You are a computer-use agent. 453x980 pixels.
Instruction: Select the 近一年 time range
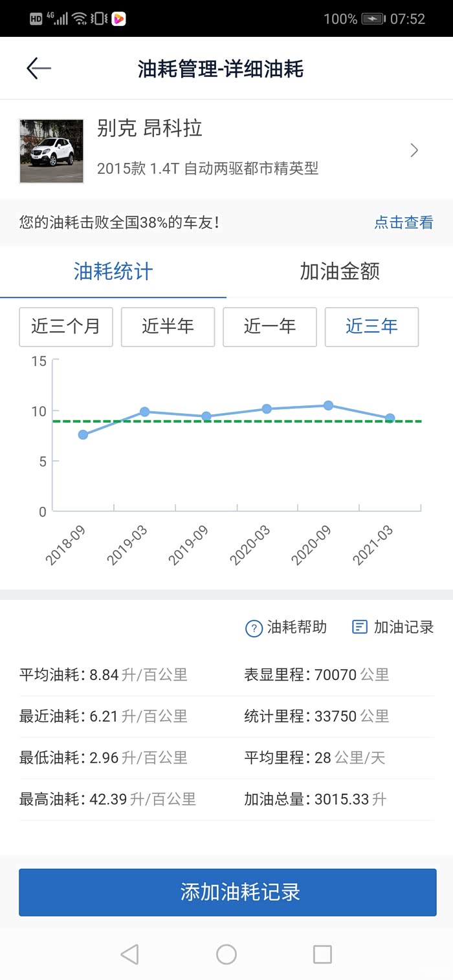coord(270,326)
